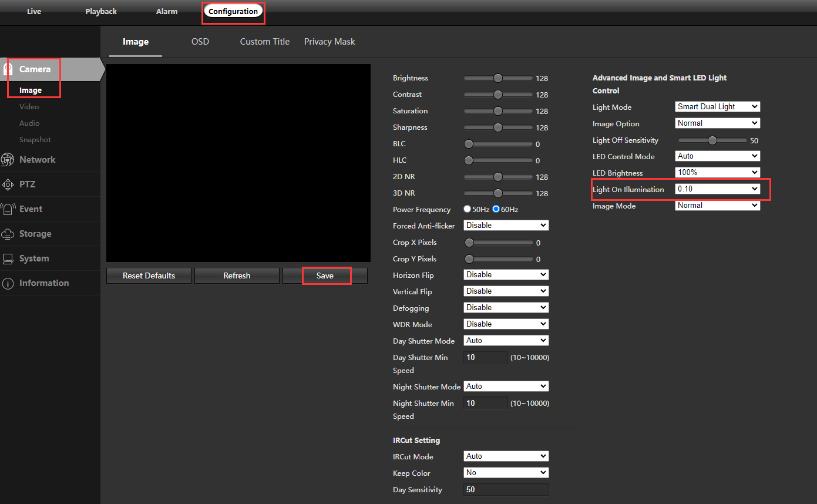Click the Camera icon in sidebar
817x504 pixels.
pyautogui.click(x=8, y=69)
